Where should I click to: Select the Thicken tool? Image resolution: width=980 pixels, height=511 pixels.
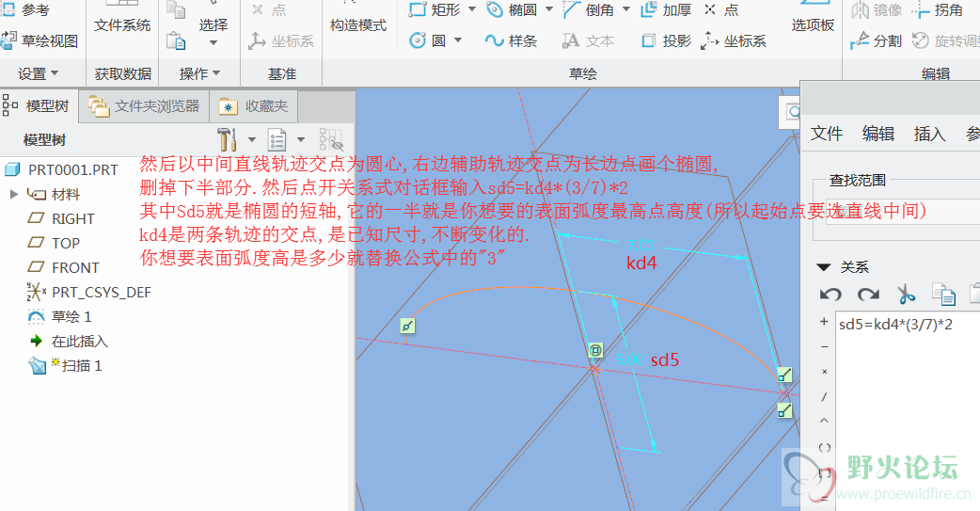[x=666, y=10]
